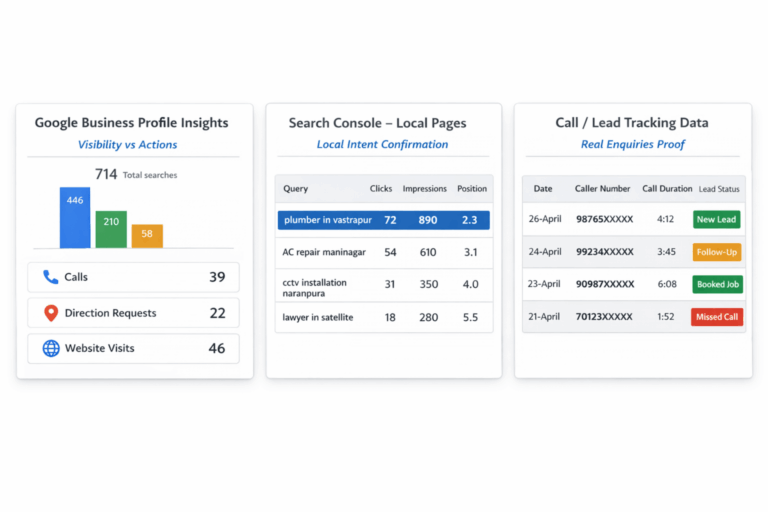Screen dimensions: 768x512
Task: Click the 1:52 call duration
Action: coord(666,317)
